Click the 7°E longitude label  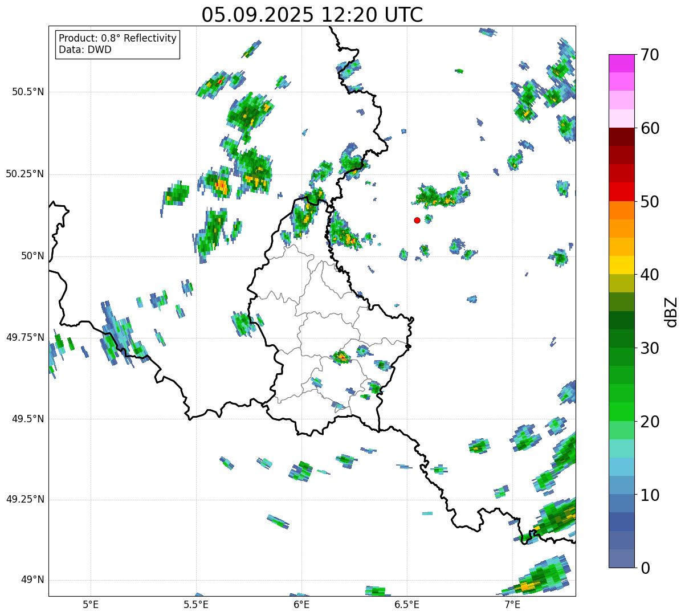(512, 605)
